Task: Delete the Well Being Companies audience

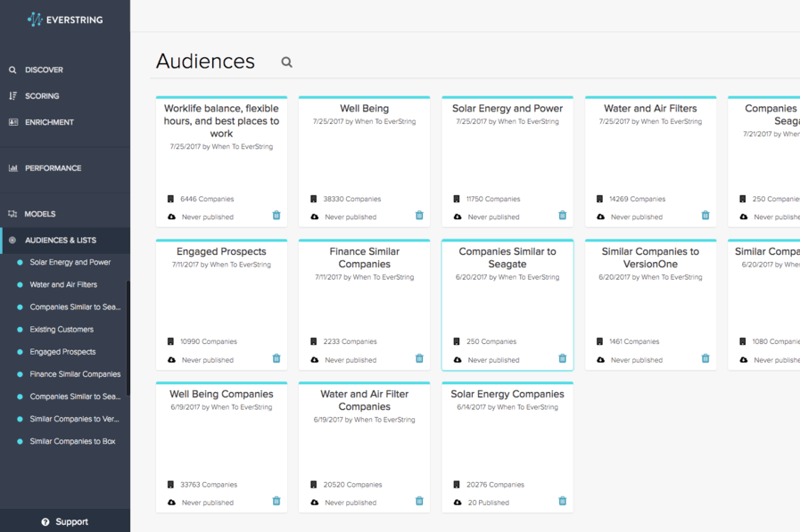Action: (276, 501)
